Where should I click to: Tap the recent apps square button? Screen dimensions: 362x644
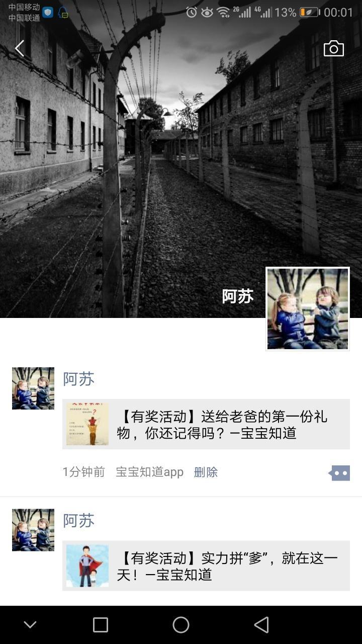coord(101,625)
